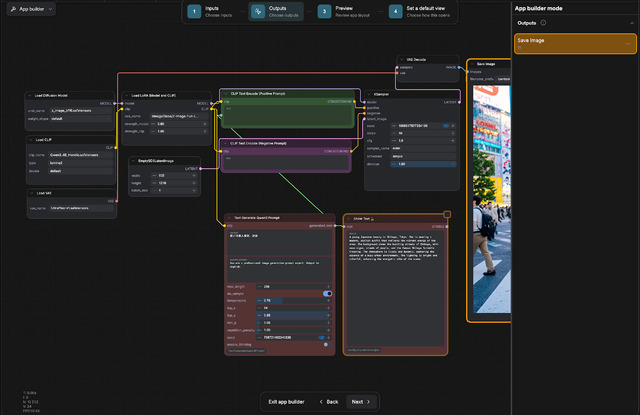Toggle the do_sample switch
The height and width of the screenshot is (415, 640).
(x=327, y=293)
